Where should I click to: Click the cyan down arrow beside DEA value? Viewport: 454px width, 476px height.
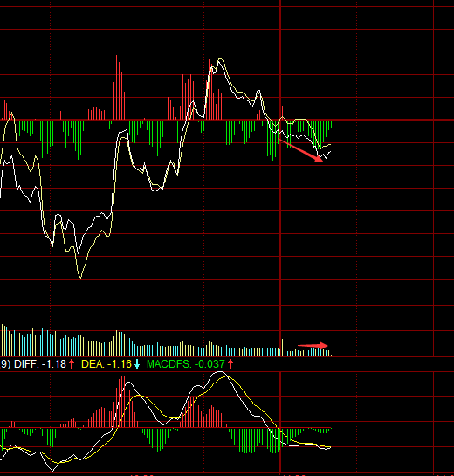click(x=137, y=363)
